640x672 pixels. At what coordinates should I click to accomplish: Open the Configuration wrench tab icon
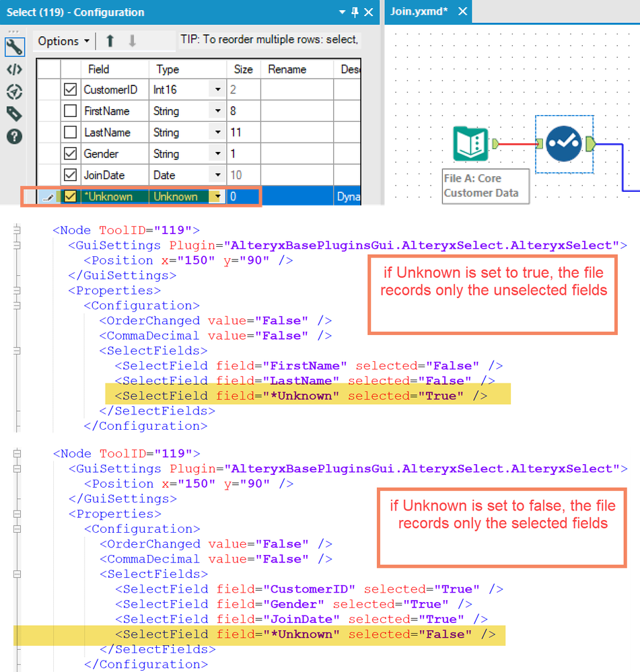(15, 47)
